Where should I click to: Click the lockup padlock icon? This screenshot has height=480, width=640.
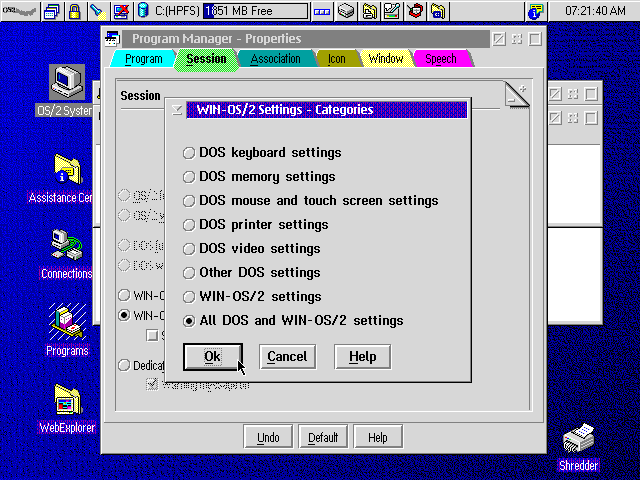[74, 11]
